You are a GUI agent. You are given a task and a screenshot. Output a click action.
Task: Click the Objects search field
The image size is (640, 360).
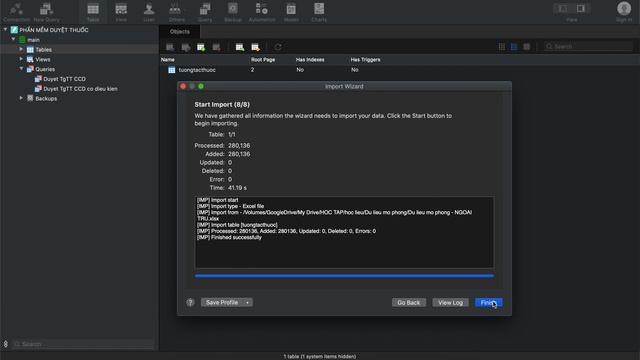tap(588, 47)
